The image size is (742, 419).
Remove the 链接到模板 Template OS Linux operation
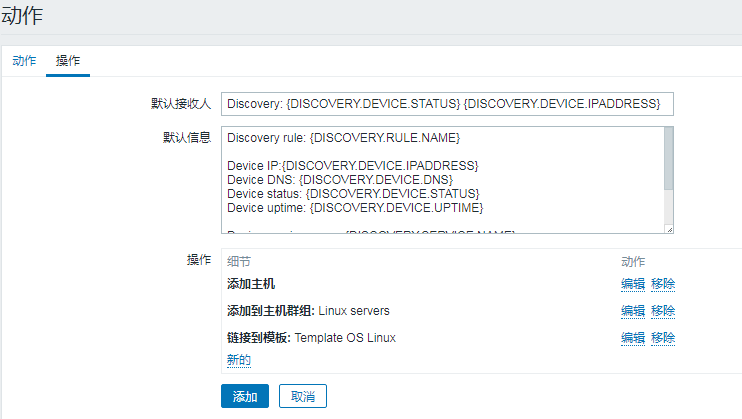point(663,338)
